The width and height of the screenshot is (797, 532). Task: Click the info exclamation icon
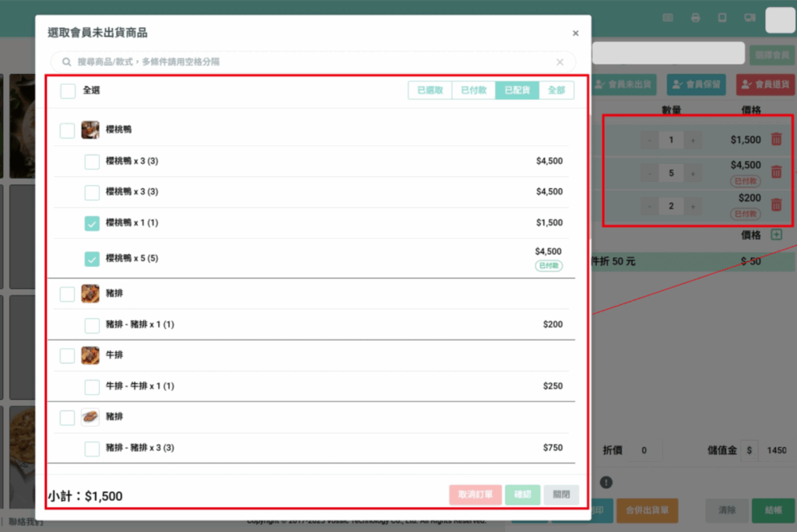[606, 482]
